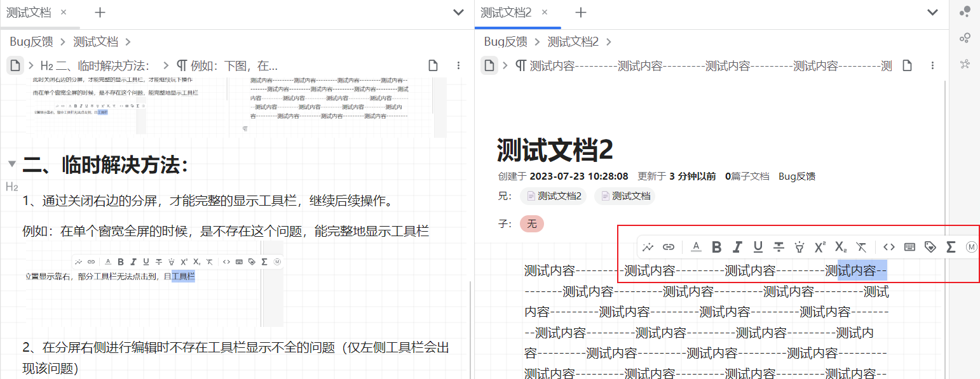This screenshot has height=379, width=980.
Task: Click the title 测试文档2 heading
Action: tap(555, 149)
